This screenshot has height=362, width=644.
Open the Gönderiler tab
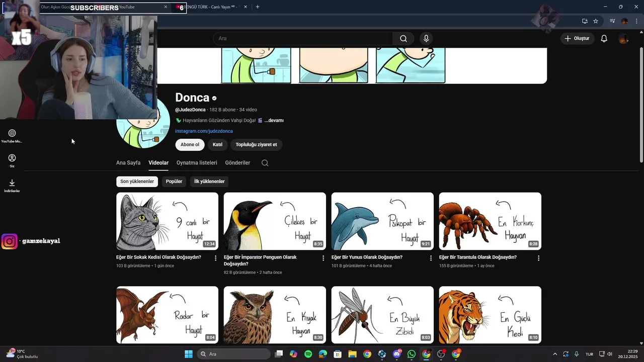[x=237, y=163]
